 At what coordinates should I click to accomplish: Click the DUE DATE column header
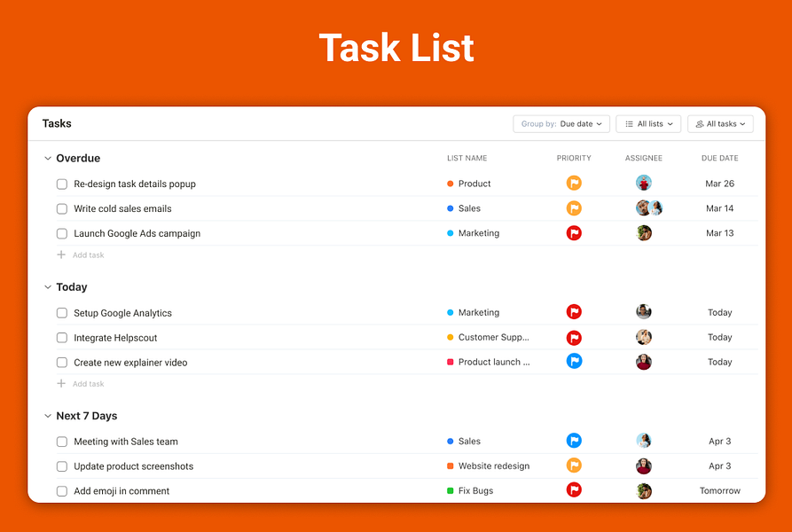(720, 158)
